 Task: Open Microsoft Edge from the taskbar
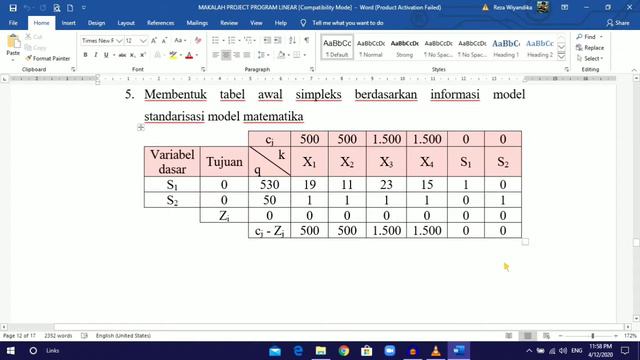[x=298, y=351]
